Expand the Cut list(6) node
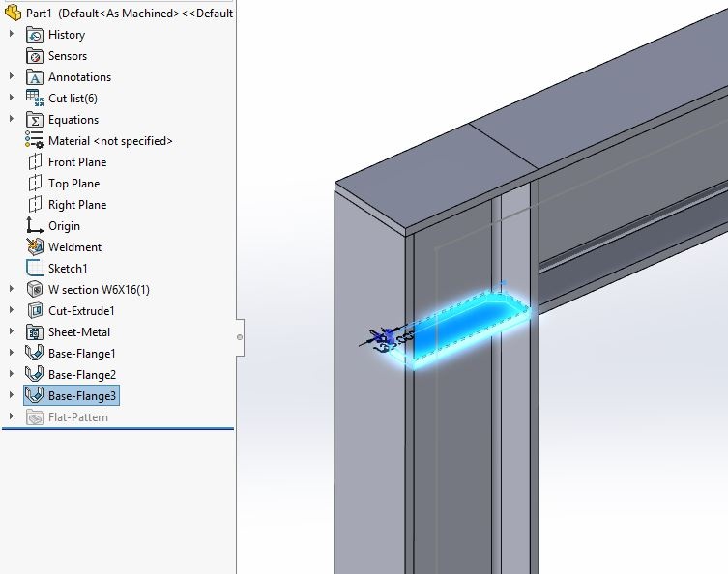This screenshot has width=728, height=574. (12, 98)
